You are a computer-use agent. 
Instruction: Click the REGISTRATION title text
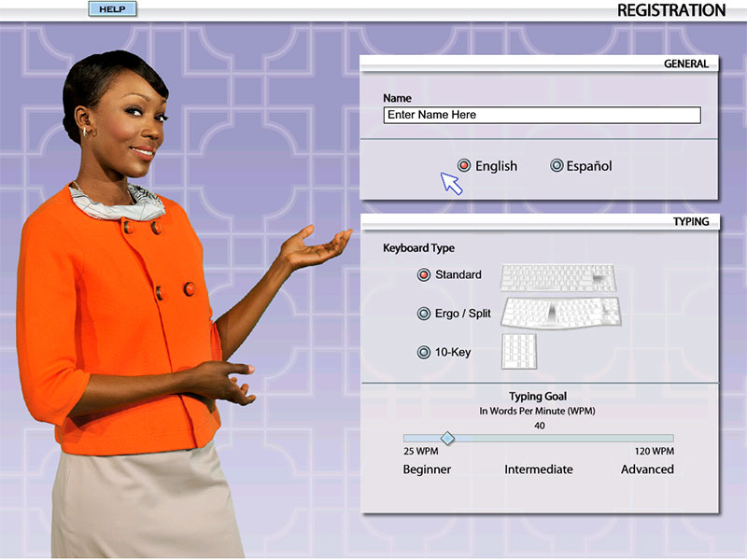coord(671,10)
